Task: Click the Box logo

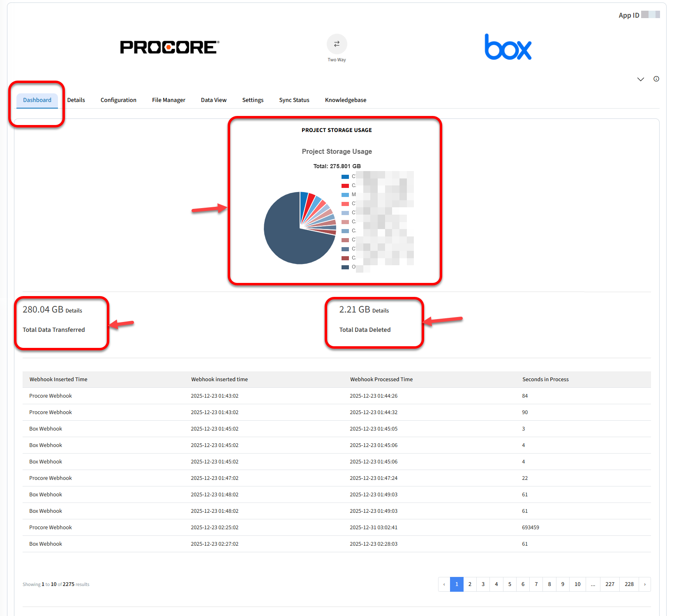Action: click(x=508, y=47)
